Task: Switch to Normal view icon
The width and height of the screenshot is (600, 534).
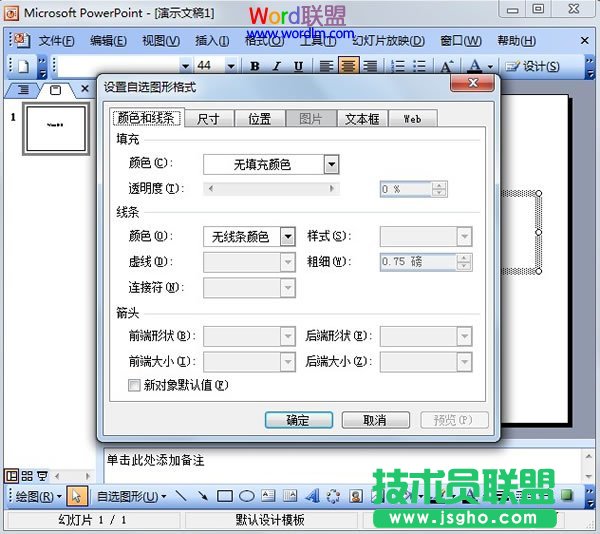Action: pos(11,476)
